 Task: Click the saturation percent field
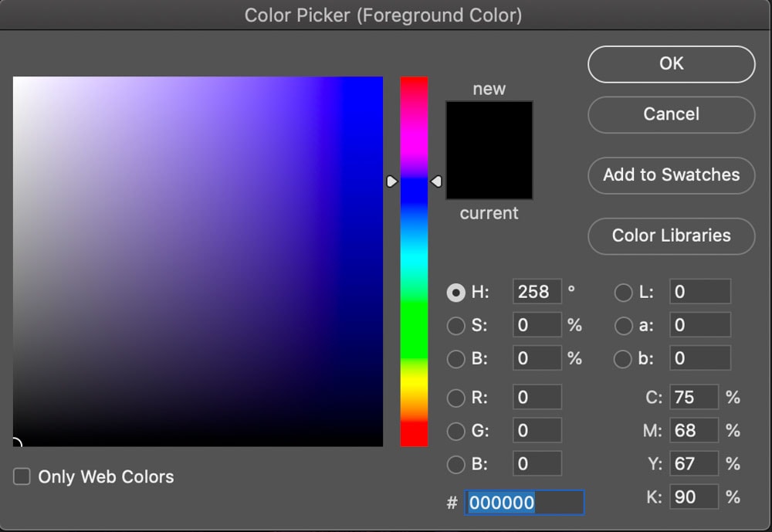coord(537,324)
